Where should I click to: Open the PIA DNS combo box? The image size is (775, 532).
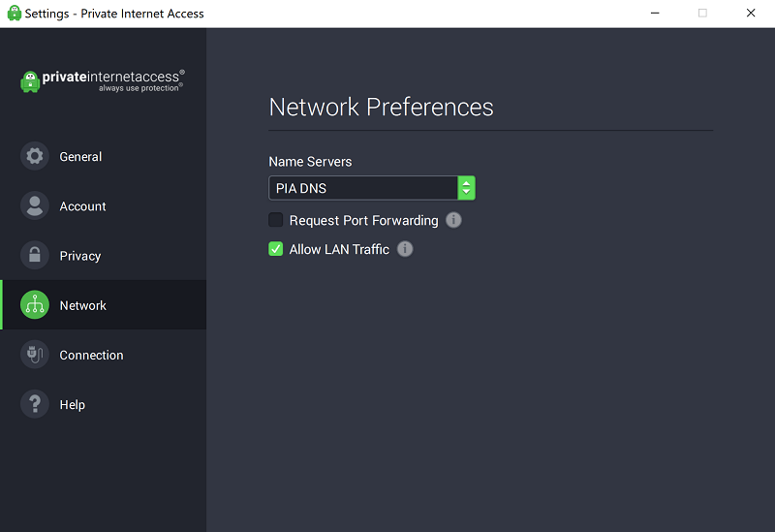[x=372, y=188]
